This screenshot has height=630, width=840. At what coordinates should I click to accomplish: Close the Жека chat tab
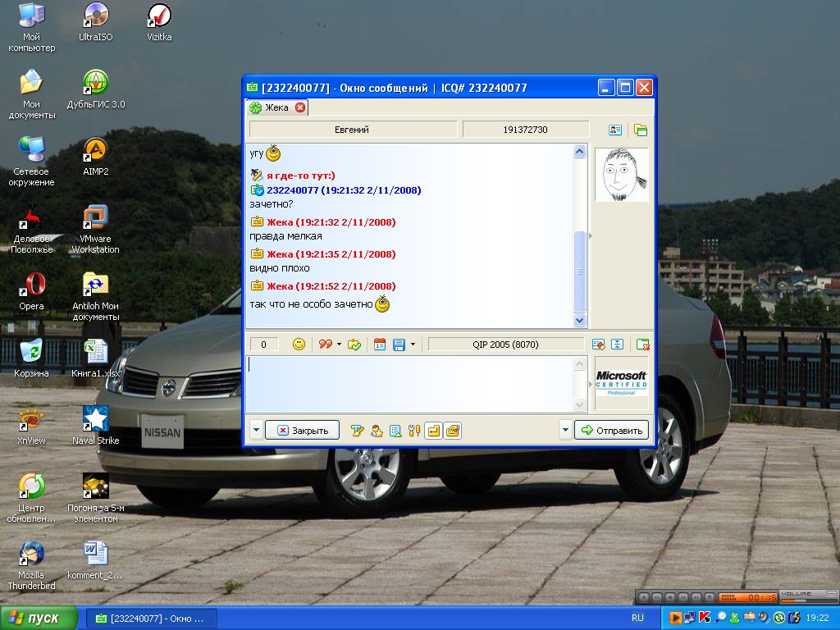pos(300,107)
